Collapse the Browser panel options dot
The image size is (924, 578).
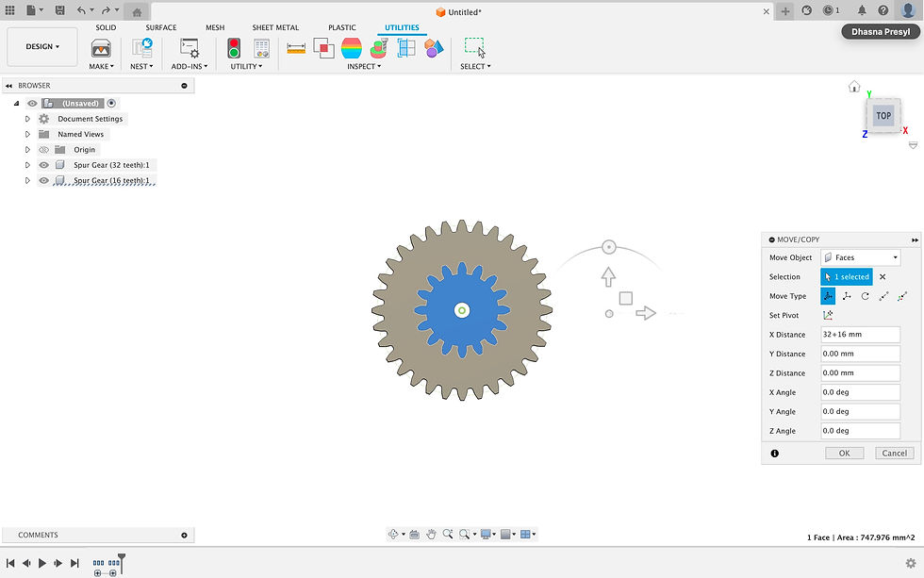click(184, 86)
